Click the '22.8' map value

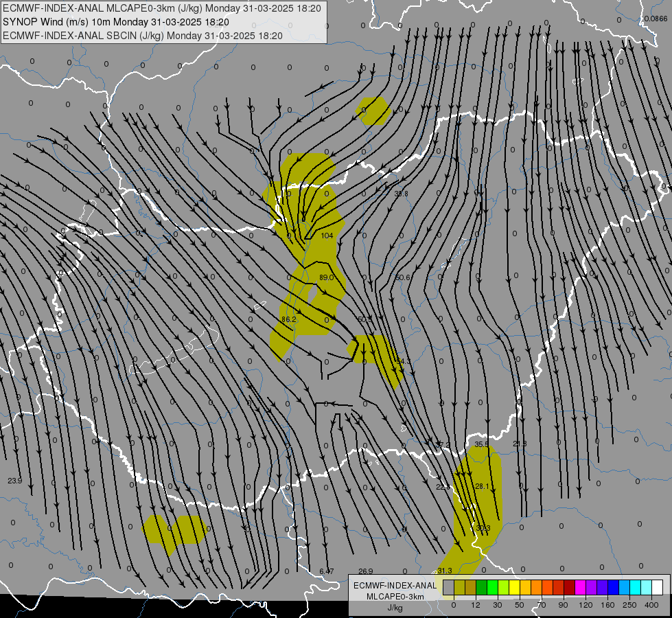[x=443, y=487]
